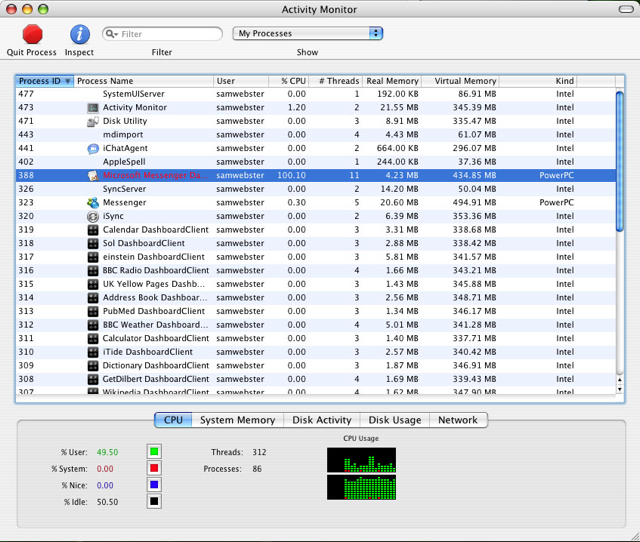The height and width of the screenshot is (542, 640).
Task: Click the process list vertical scrollbar thumb
Action: click(620, 161)
